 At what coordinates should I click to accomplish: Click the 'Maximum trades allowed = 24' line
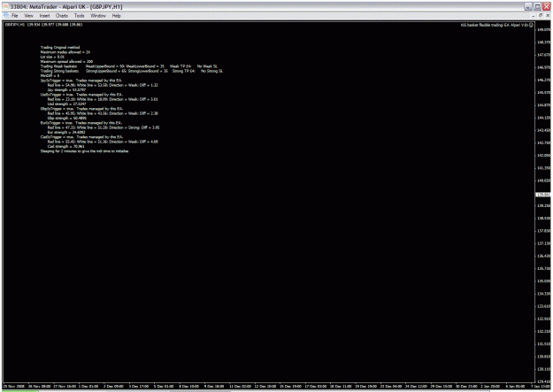coord(65,52)
